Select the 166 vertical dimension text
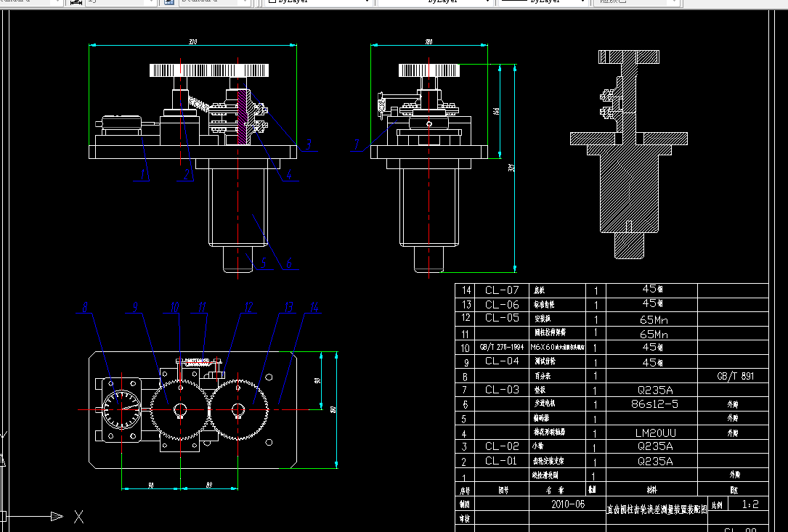This screenshot has height=532, width=788. coord(496,111)
